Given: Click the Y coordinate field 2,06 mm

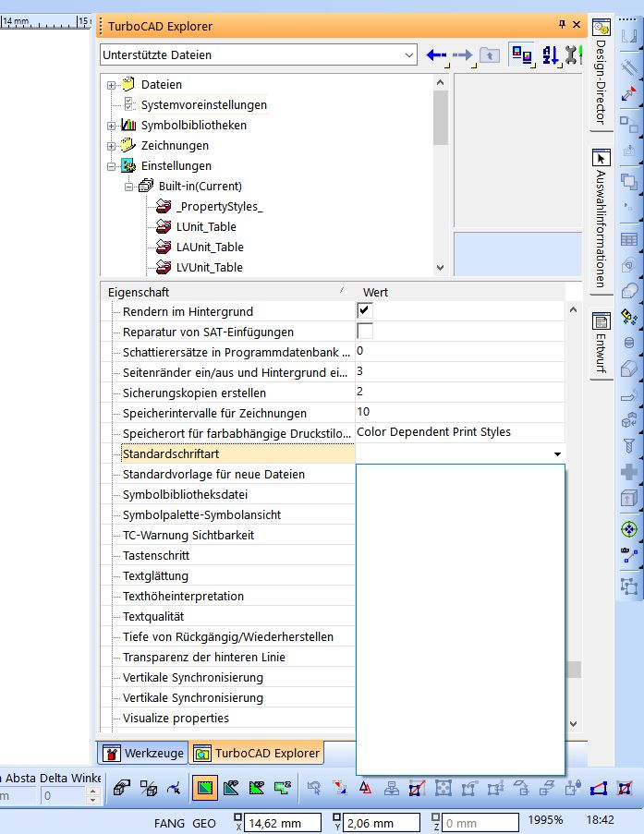Looking at the screenshot, I should coord(381,823).
